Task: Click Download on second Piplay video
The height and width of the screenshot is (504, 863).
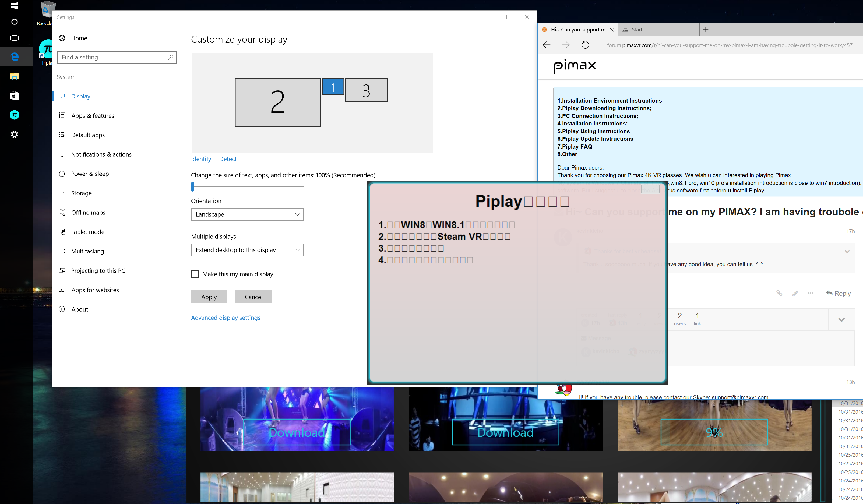Action: [505, 432]
